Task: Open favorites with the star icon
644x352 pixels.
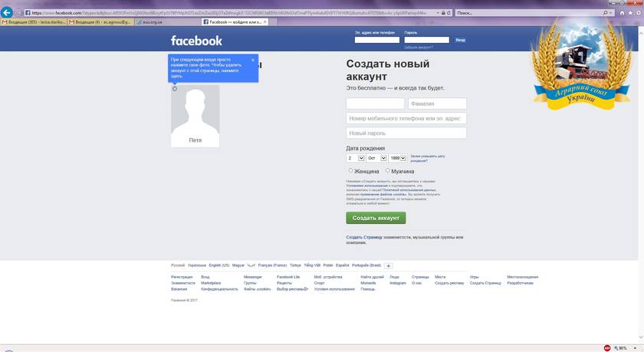Action: pyautogui.click(x=630, y=13)
